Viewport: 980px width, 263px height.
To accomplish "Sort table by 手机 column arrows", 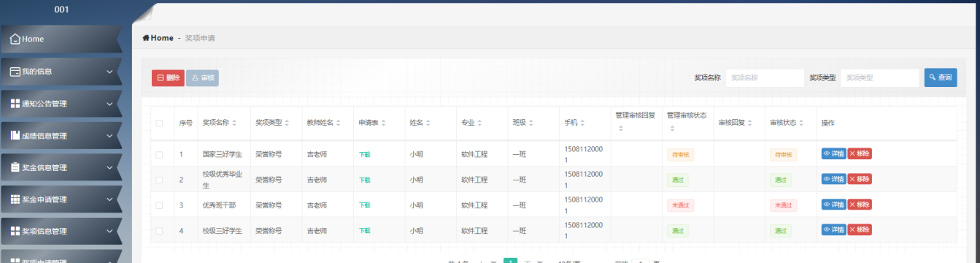I will tap(583, 123).
